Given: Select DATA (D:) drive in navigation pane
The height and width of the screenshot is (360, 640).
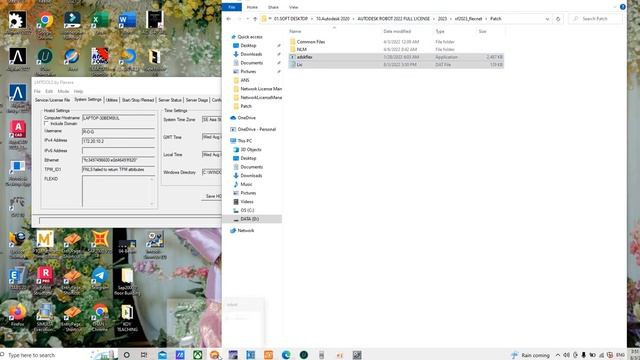Looking at the screenshot, I should pos(249,219).
